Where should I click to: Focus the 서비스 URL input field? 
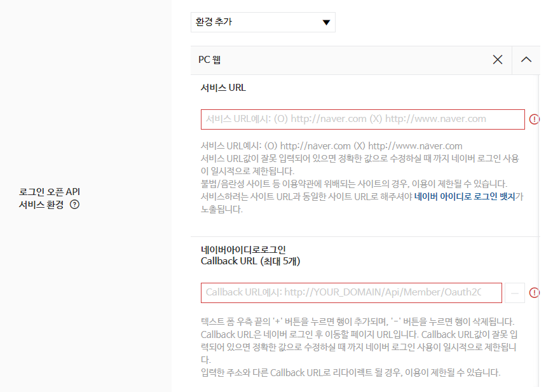point(362,119)
